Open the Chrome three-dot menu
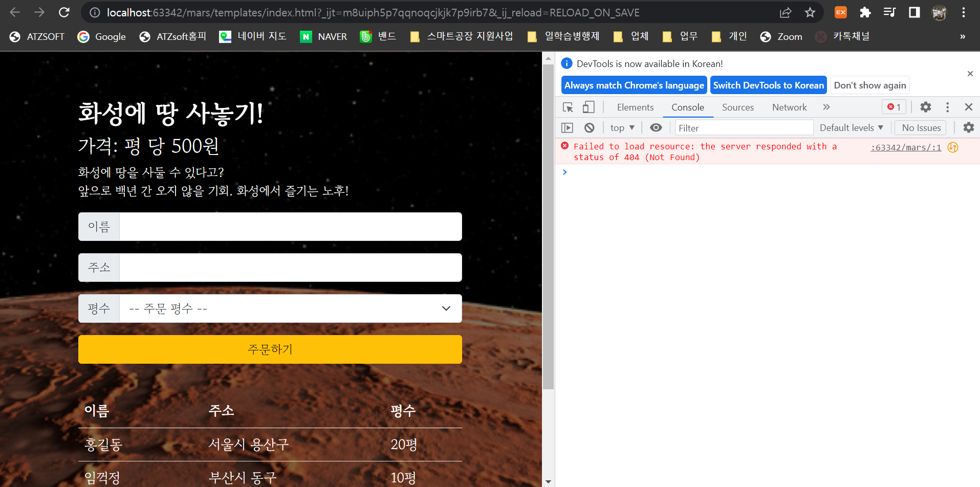 [964, 12]
